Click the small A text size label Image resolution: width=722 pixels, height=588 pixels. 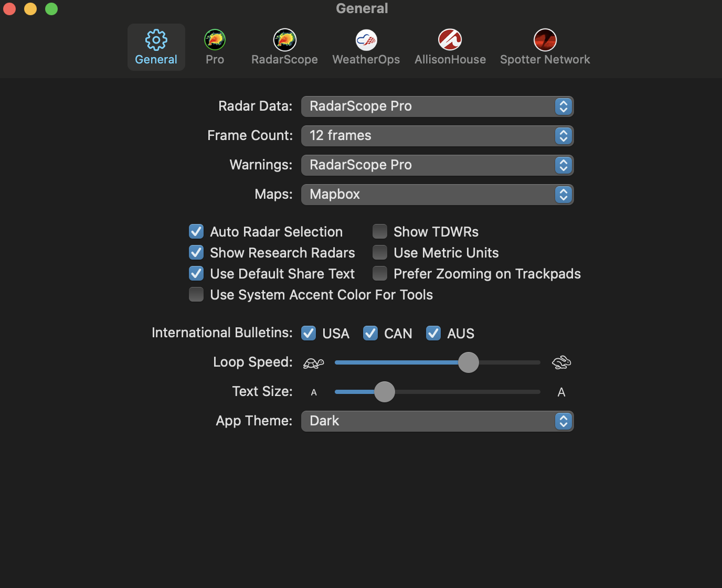[x=314, y=392]
